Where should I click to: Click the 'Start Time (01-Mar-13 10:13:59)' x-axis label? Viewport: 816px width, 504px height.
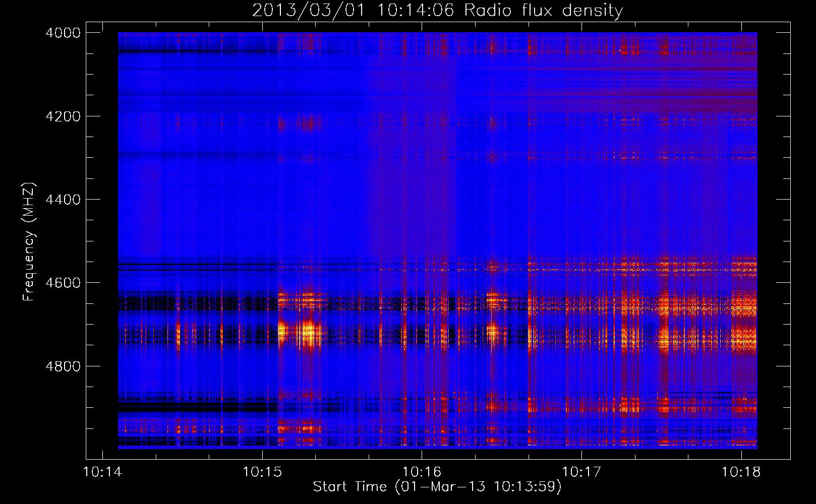tap(437, 487)
